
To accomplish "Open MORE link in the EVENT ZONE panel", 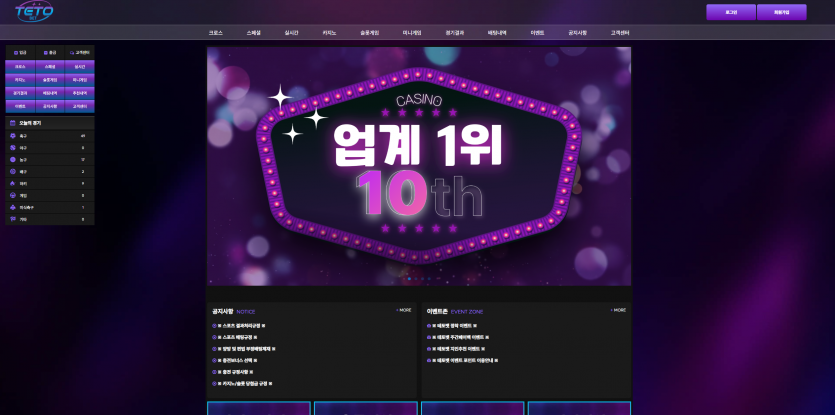I will 618,310.
